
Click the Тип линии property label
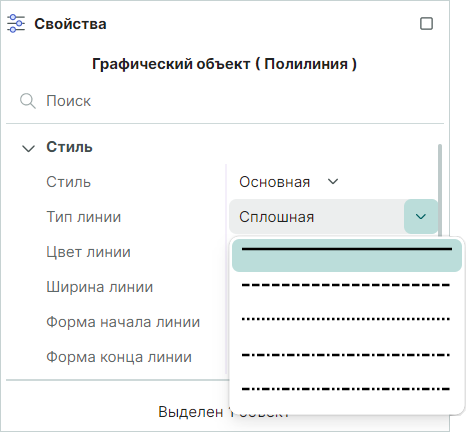(83, 217)
